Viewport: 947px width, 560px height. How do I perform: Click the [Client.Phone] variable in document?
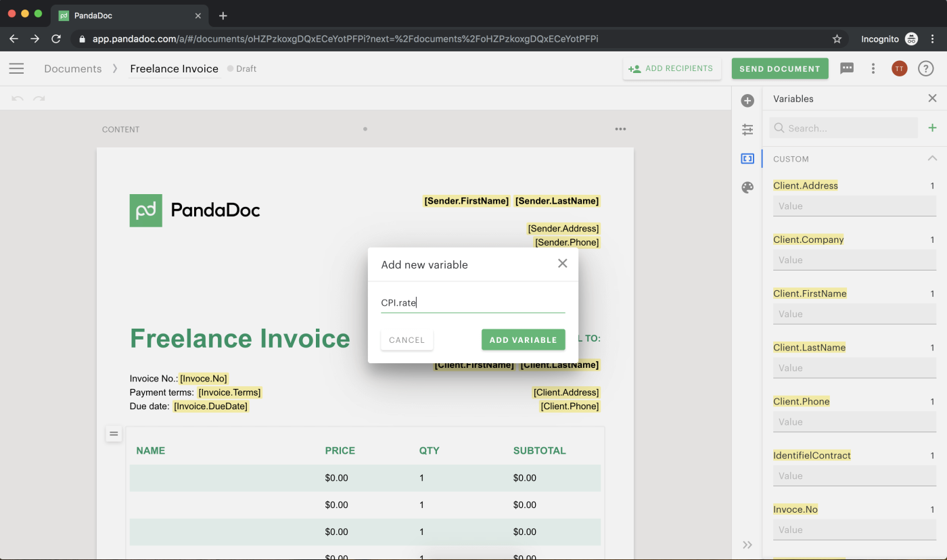point(570,406)
